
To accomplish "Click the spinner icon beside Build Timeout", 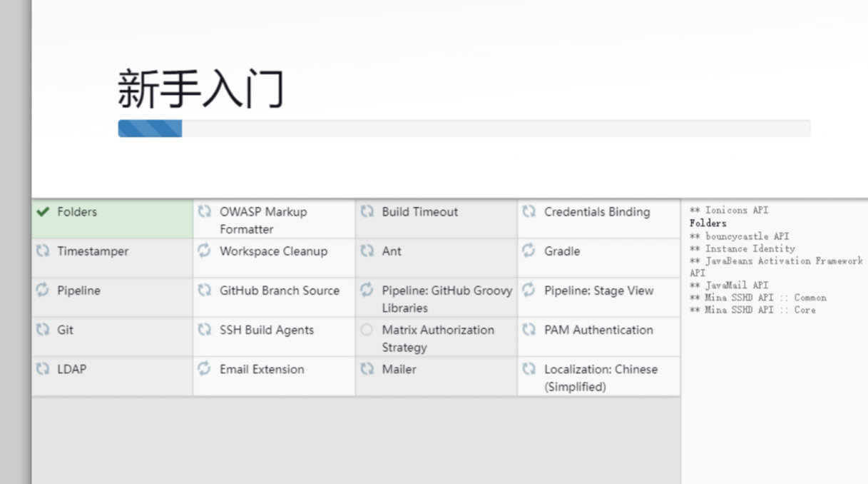I will tap(367, 211).
